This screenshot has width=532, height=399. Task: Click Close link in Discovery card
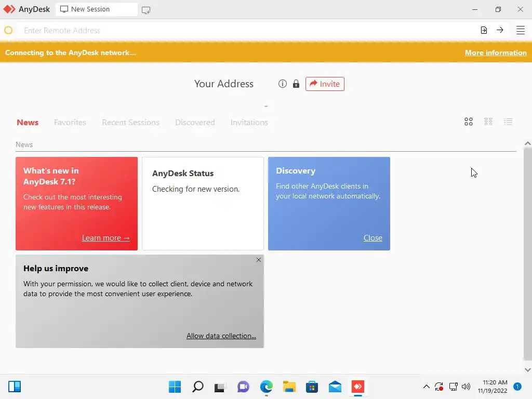point(373,238)
